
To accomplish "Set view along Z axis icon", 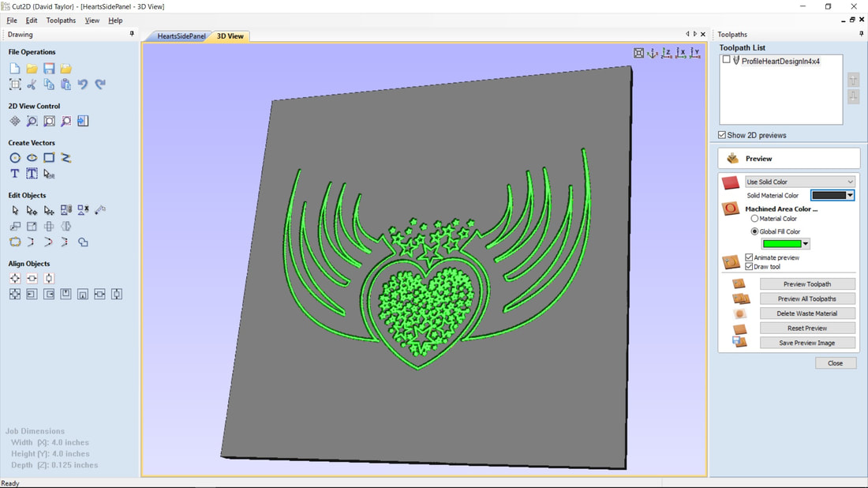I will click(667, 53).
